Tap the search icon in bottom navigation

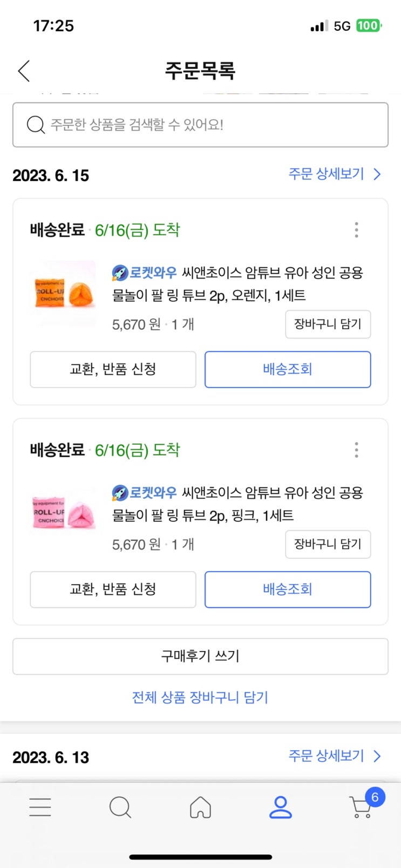click(x=120, y=808)
